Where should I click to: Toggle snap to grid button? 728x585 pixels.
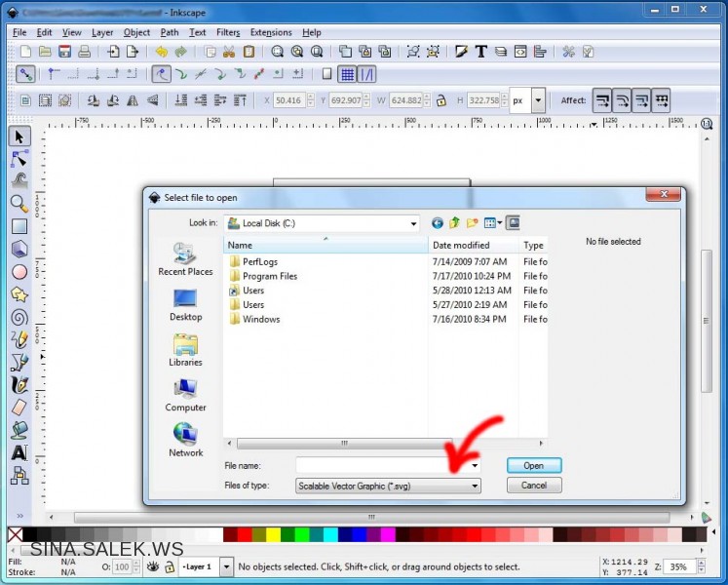(347, 74)
